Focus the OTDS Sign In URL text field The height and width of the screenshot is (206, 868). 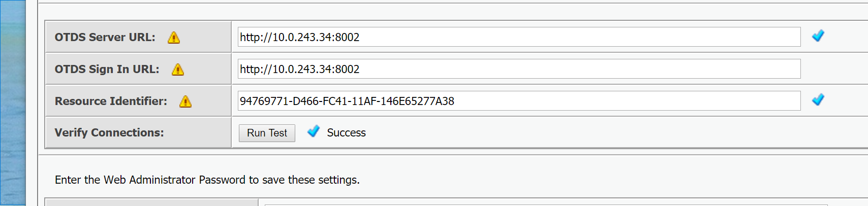click(518, 69)
